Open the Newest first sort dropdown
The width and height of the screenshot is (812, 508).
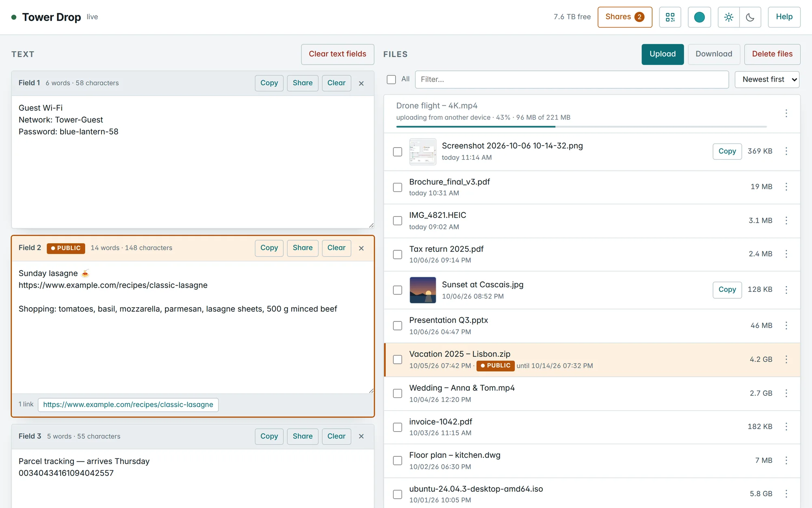767,79
